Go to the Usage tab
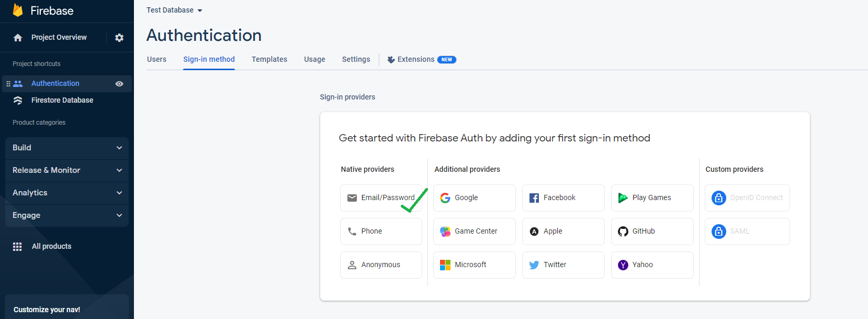Screen dimensions: 868x319 pos(314,59)
